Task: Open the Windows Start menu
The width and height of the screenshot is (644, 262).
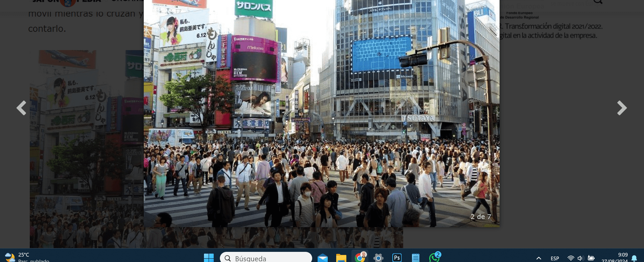Action: 209,258
